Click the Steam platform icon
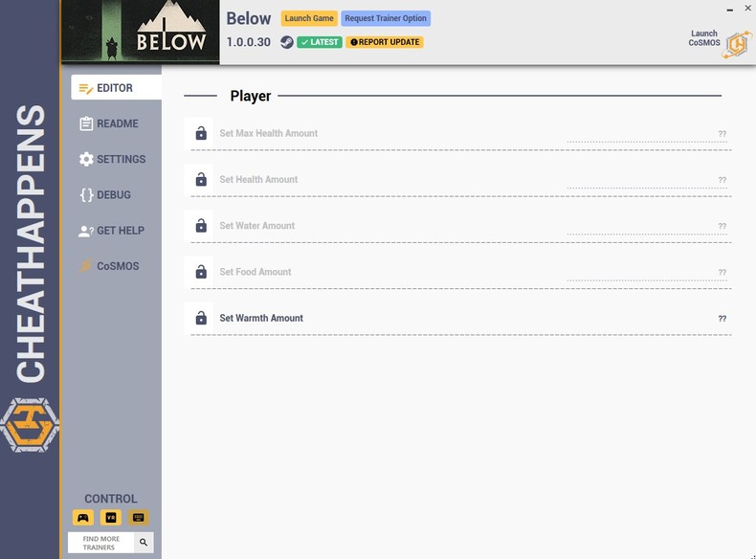This screenshot has height=559, width=756. (286, 42)
